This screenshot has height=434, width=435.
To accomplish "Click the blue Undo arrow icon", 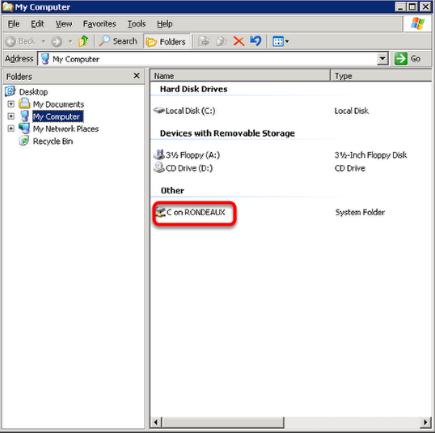I will [256, 41].
